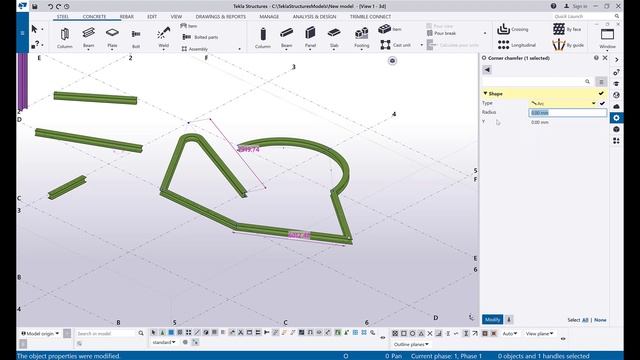Screen dimensions: 640x360
Task: Click the Help question mark in title bar
Action: pyautogui.click(x=553, y=6)
